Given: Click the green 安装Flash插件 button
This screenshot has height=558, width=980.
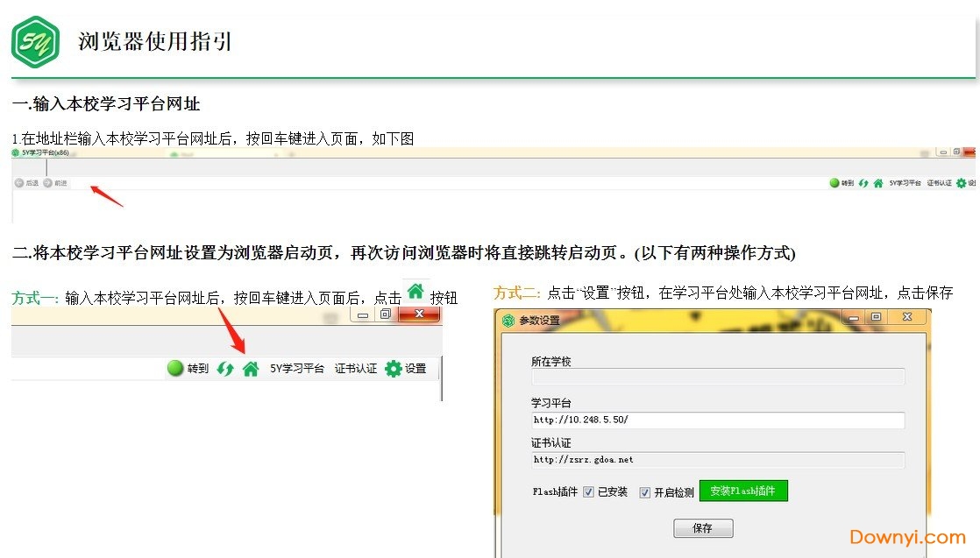Looking at the screenshot, I should (x=744, y=491).
